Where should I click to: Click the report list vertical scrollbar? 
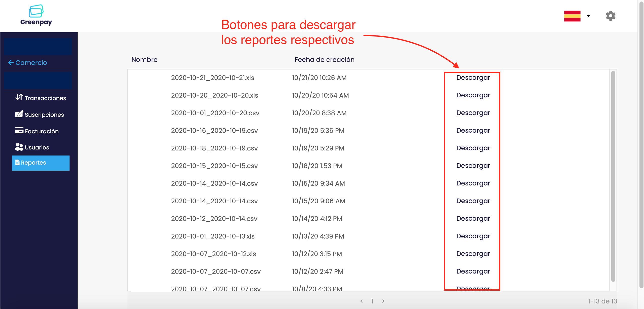tap(613, 176)
